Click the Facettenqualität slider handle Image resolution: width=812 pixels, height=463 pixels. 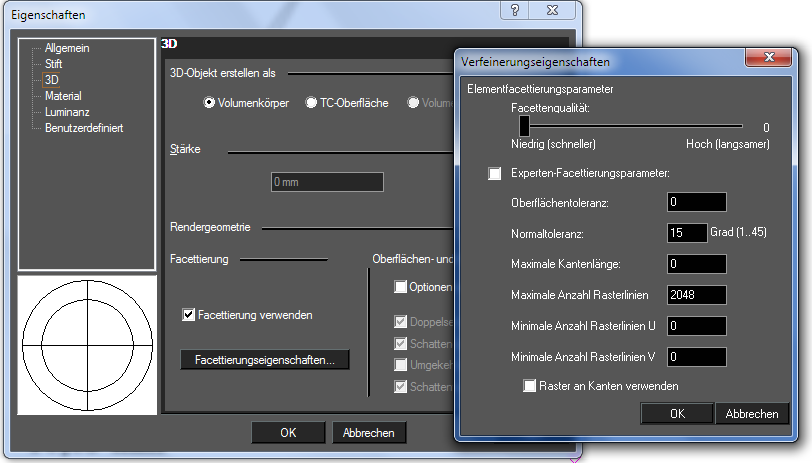tap(525, 126)
